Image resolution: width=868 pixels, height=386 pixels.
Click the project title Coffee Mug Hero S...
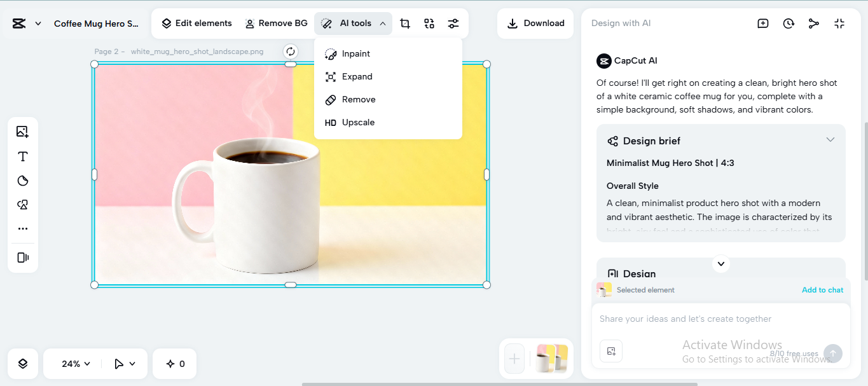tap(96, 24)
